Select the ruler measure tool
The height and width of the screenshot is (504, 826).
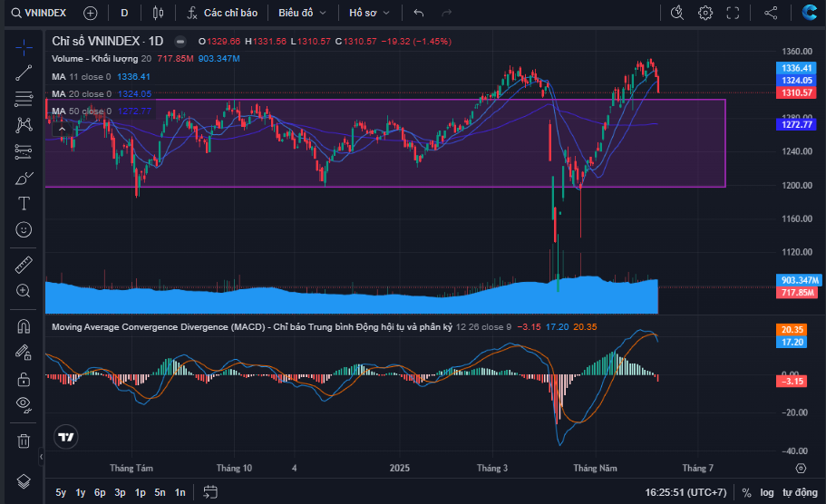coord(24,265)
